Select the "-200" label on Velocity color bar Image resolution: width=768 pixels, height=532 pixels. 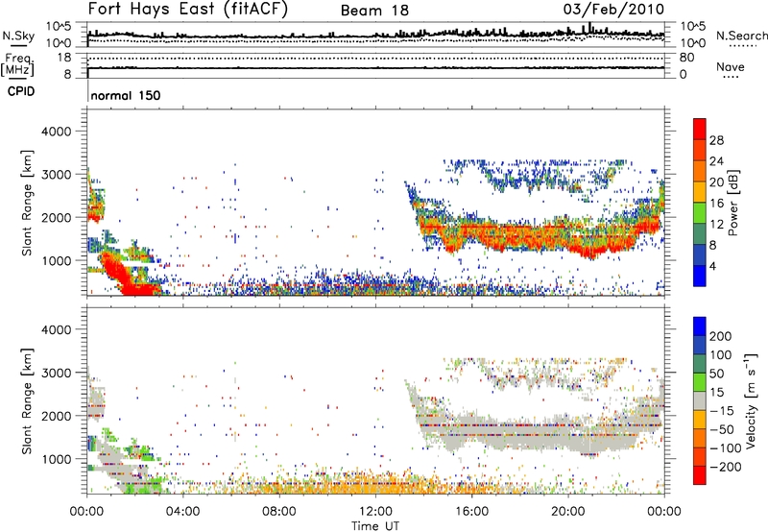[x=726, y=467]
